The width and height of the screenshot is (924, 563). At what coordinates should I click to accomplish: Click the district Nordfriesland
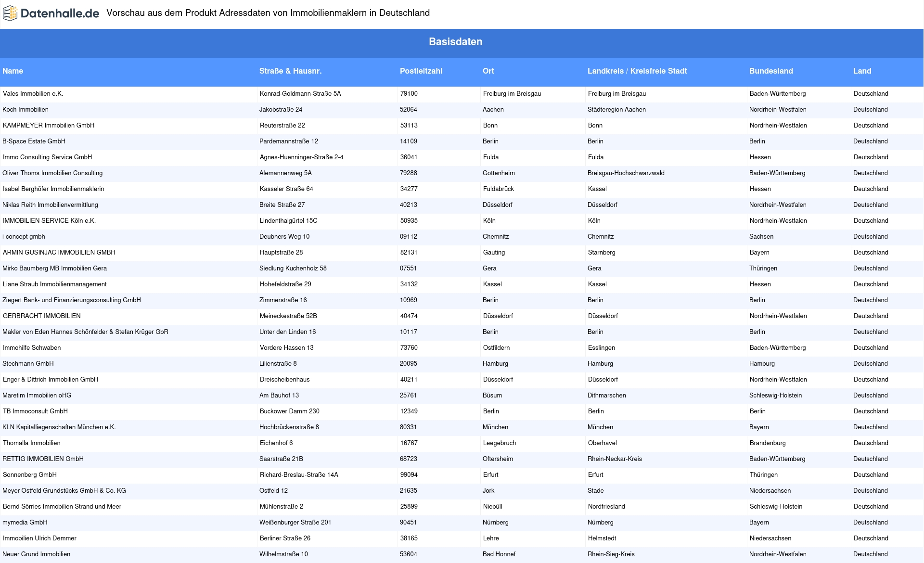(606, 507)
